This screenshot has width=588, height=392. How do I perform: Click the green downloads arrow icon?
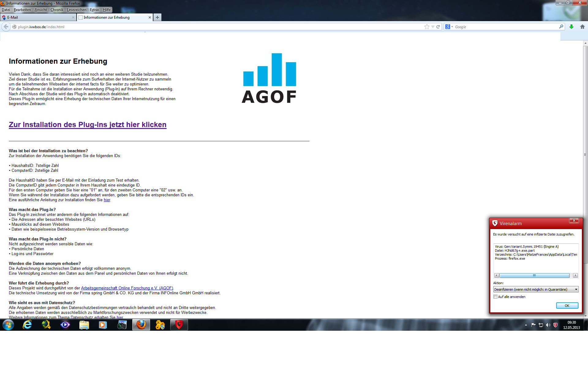(571, 27)
